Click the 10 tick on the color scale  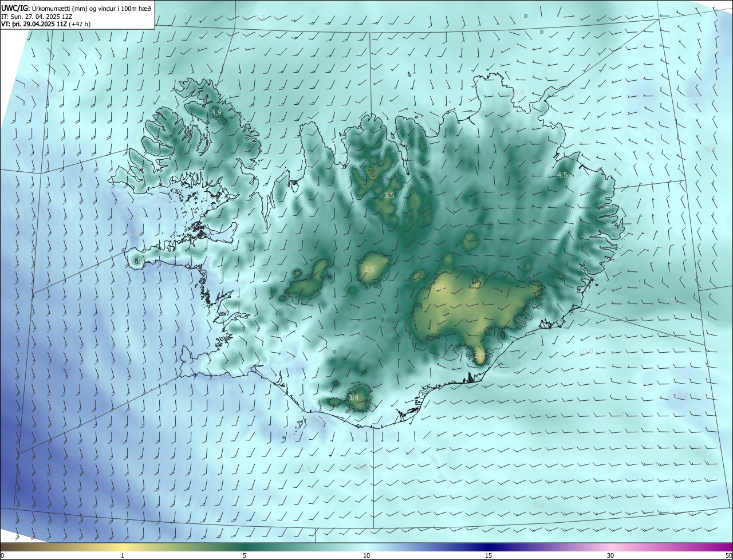tap(366, 555)
